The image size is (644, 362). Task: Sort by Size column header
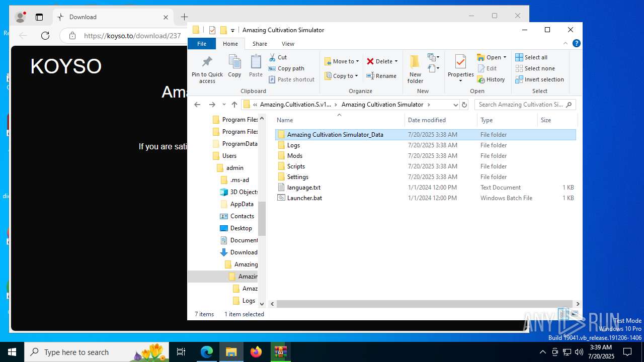click(x=557, y=120)
